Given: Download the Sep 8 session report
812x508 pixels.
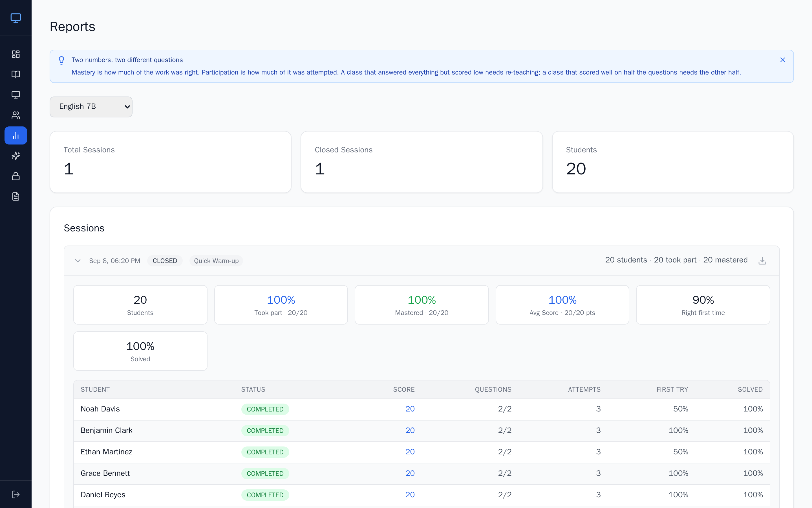Looking at the screenshot, I should tap(762, 261).
